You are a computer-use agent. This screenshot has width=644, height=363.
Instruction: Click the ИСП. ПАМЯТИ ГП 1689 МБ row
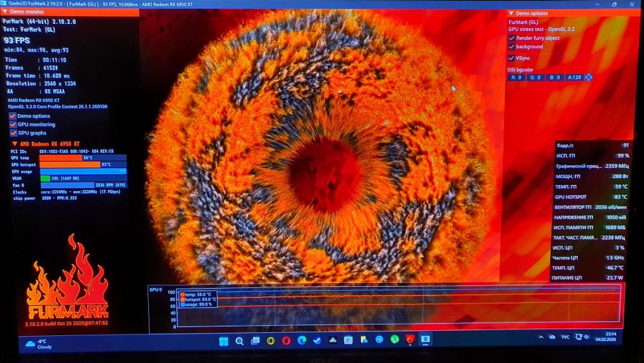[590, 228]
